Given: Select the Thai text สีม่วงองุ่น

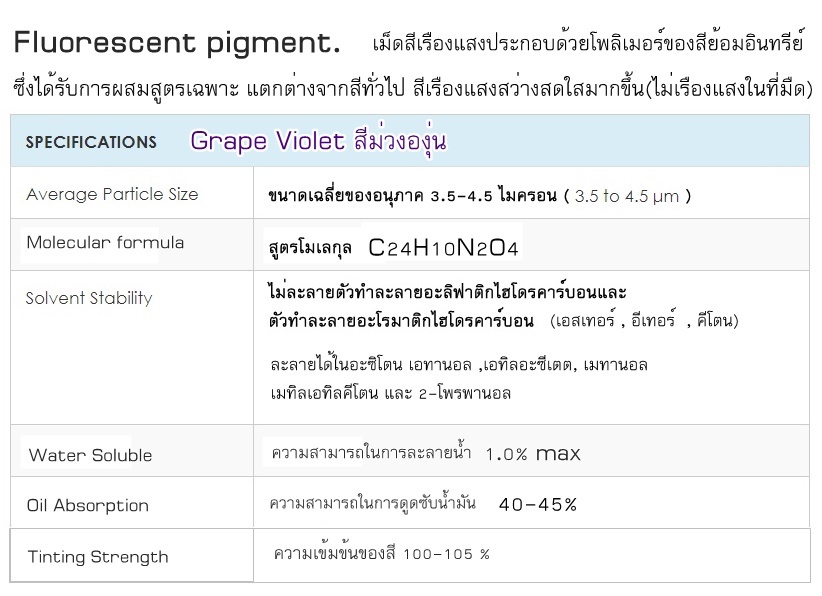Looking at the screenshot, I should pyautogui.click(x=400, y=140).
